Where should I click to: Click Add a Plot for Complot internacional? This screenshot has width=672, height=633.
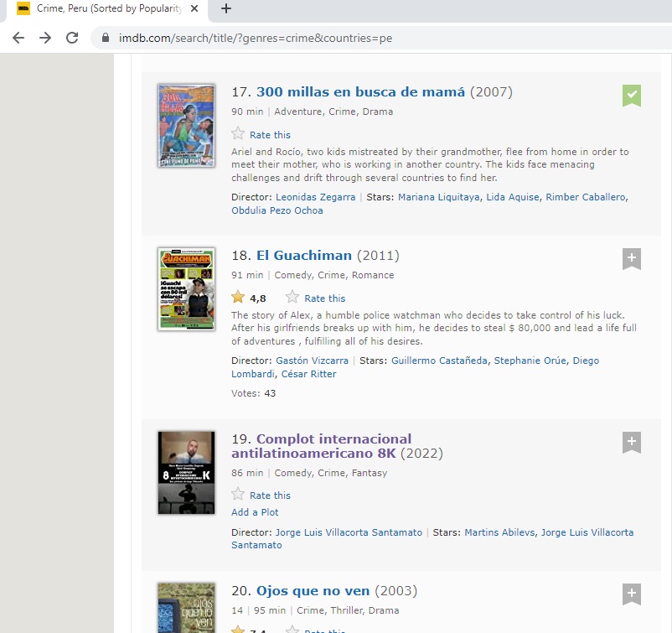[x=255, y=512]
